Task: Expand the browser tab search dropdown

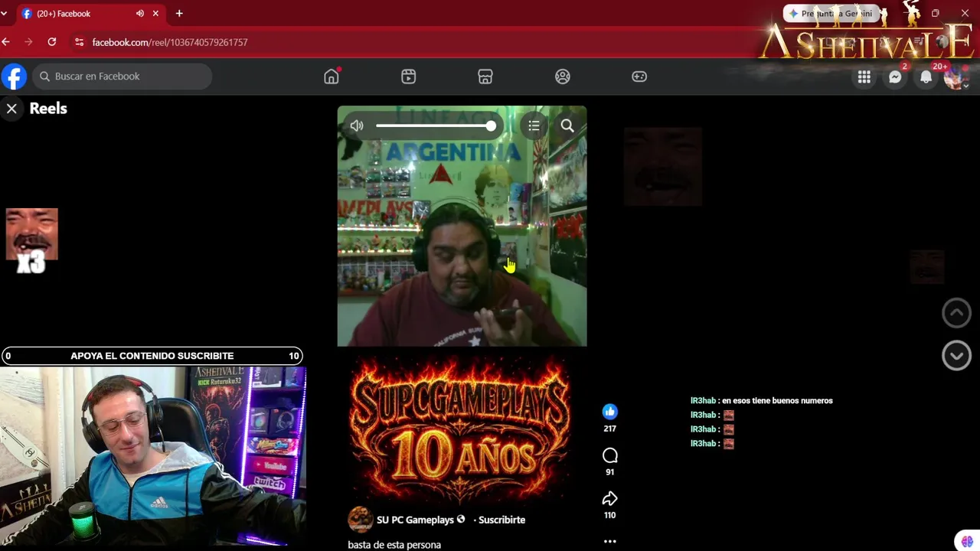Action: click(x=4, y=14)
